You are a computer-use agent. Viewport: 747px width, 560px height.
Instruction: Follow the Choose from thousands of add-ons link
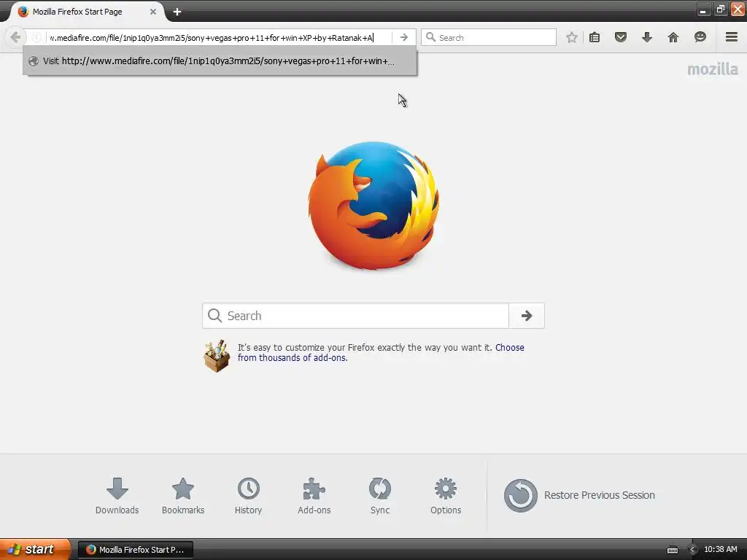381,352
